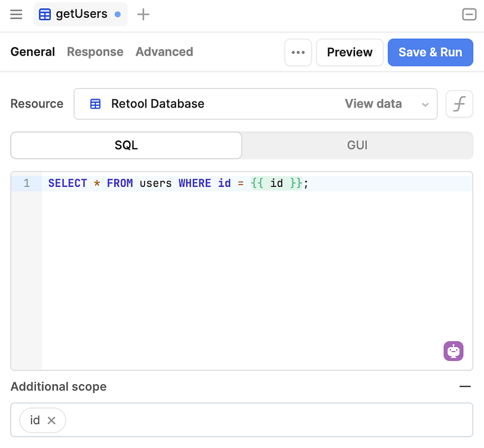
Task: Switch to the Response tab
Action: click(x=94, y=52)
